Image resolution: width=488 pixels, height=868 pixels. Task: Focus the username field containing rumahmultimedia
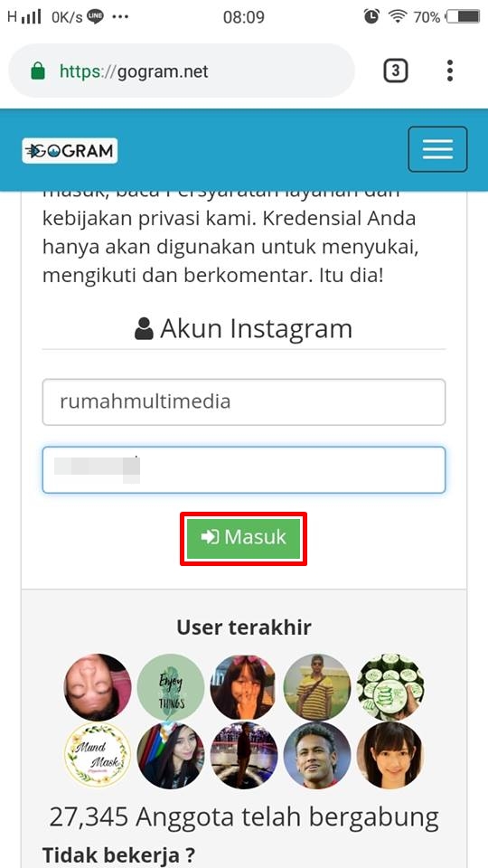pos(244,401)
